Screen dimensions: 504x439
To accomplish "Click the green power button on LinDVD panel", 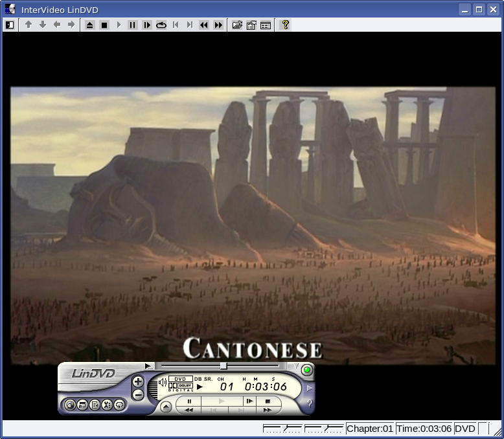I will pos(307,370).
